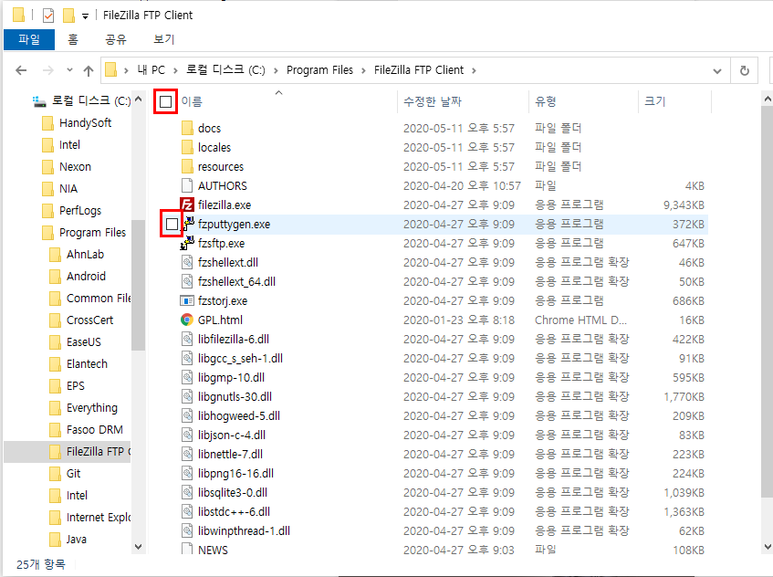Toggle the select-all checkbox in the header
This screenshot has width=773, height=577.
click(166, 102)
